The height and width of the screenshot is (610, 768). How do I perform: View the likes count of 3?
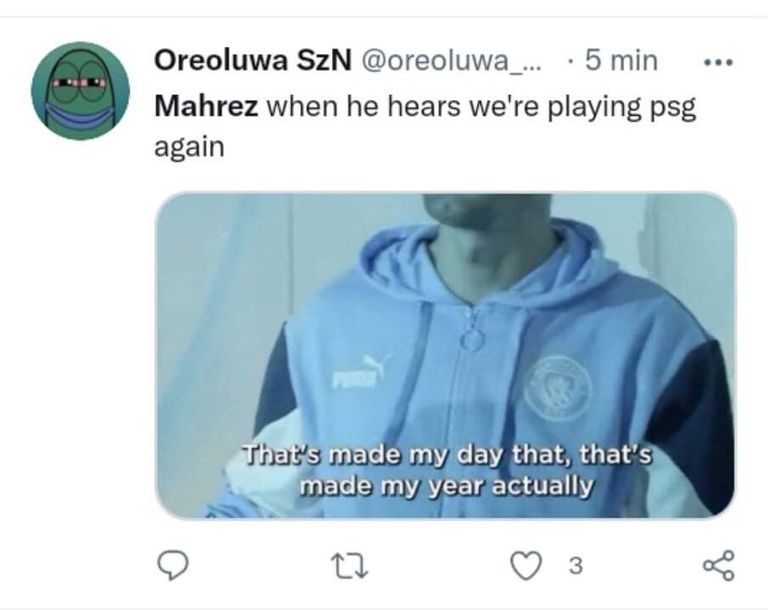tap(576, 566)
